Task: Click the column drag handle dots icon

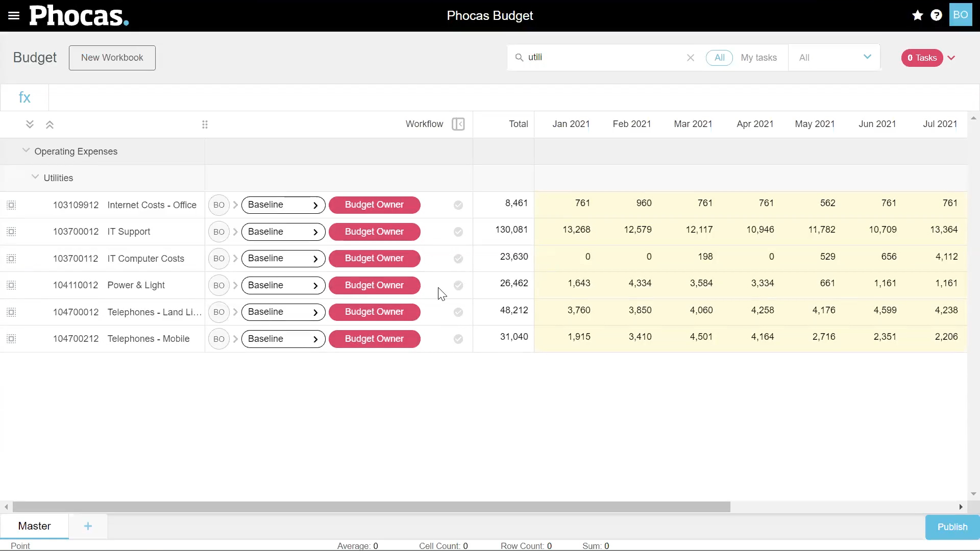Action: click(205, 124)
